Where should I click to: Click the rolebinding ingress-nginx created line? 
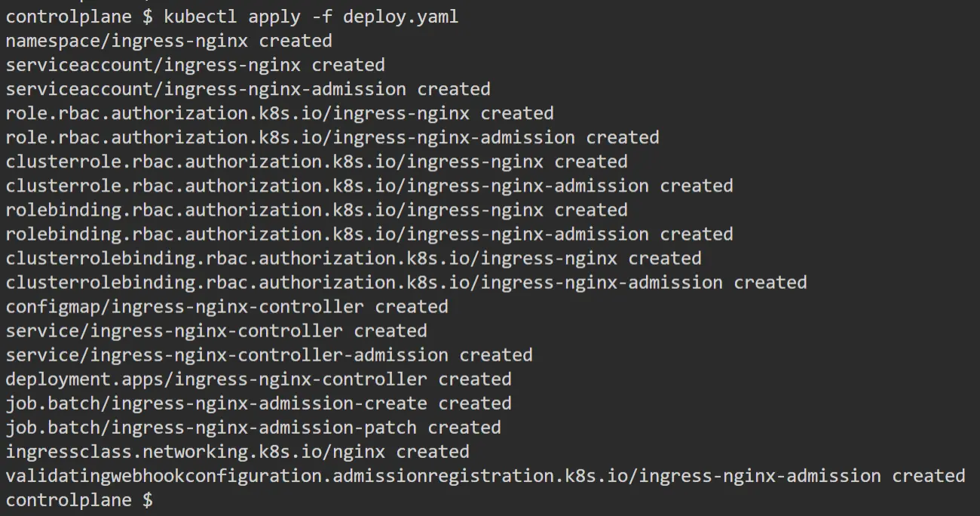coord(316,210)
